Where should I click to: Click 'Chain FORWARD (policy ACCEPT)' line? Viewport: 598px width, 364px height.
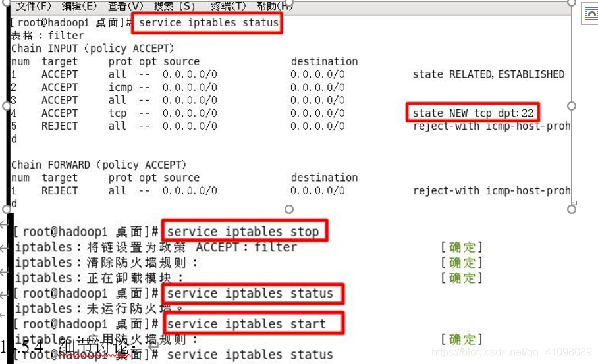(x=99, y=165)
